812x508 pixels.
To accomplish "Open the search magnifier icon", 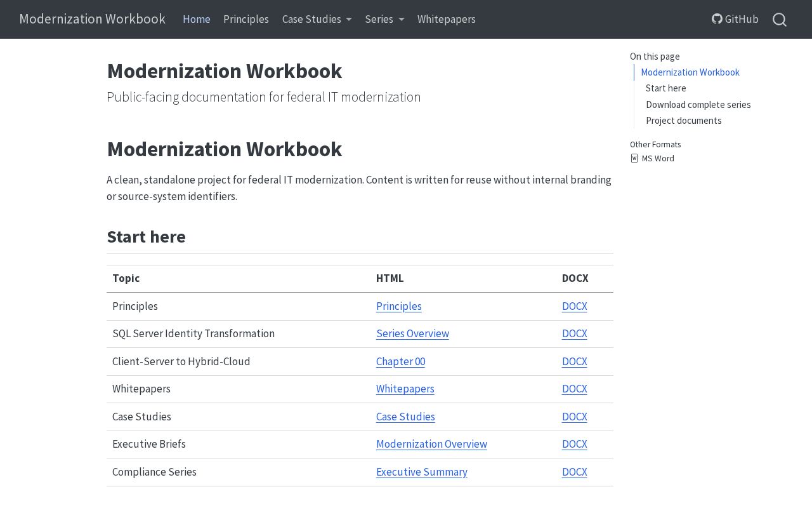I will (780, 20).
